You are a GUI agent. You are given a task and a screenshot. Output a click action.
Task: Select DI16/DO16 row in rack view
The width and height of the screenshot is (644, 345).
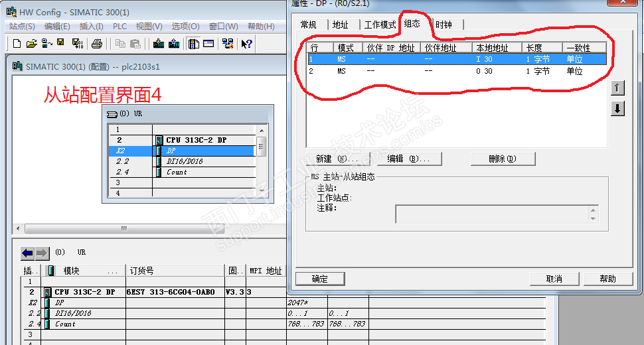(182, 161)
